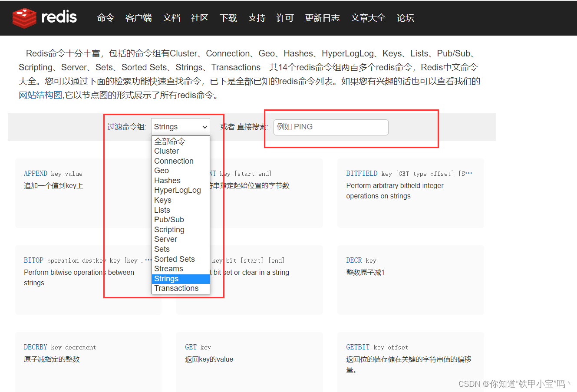Choose Server in the dropdown list
This screenshot has height=392, width=577.
click(181, 239)
